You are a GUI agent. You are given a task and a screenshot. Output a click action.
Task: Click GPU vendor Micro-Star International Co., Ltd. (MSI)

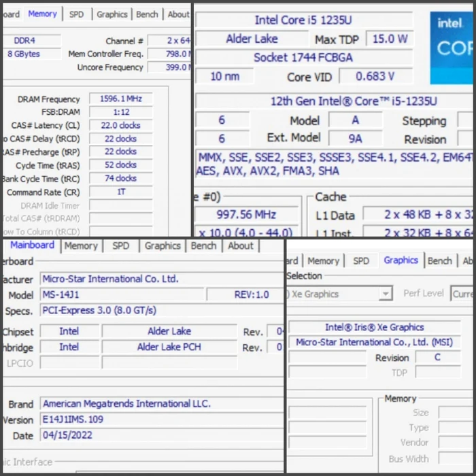pos(374,342)
